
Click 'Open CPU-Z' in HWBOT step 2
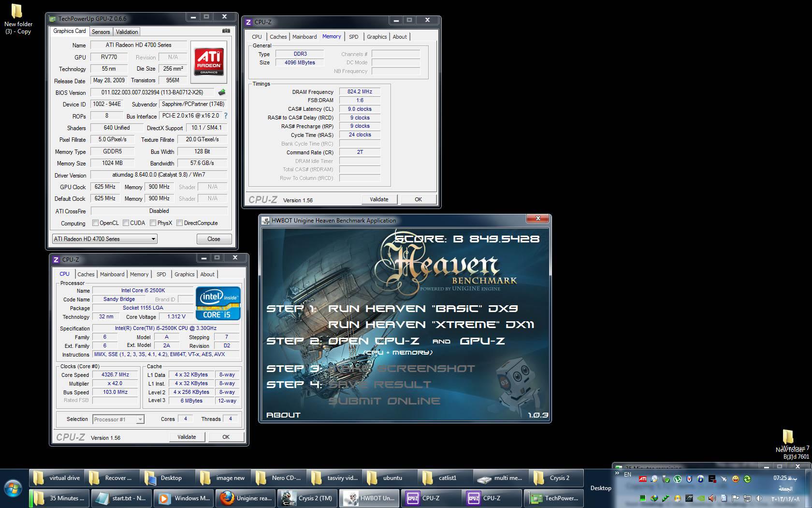374,341
